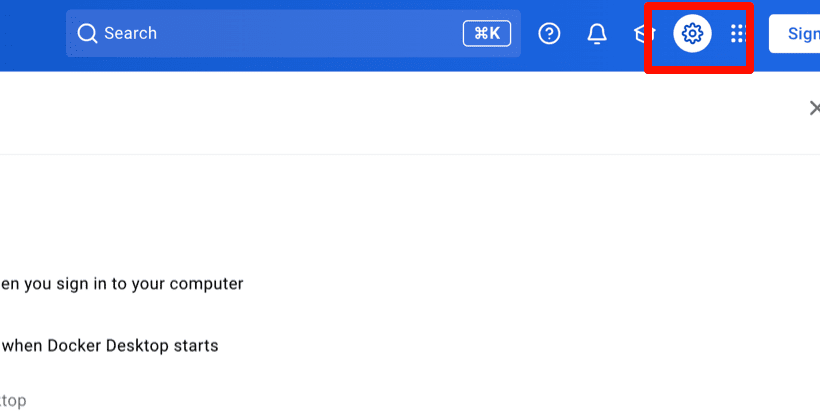The height and width of the screenshot is (412, 820).
Task: Click the Sign in button
Action: pyautogui.click(x=794, y=33)
